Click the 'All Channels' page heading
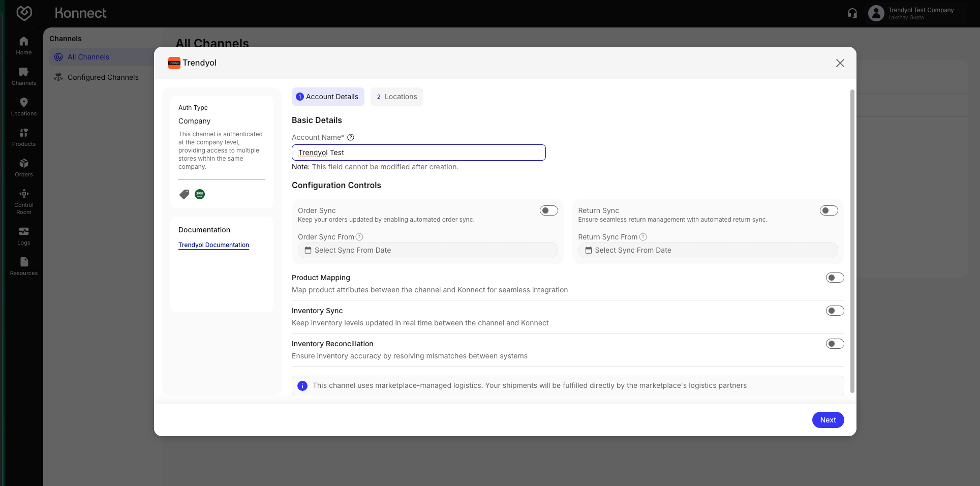The width and height of the screenshot is (980, 486). tap(212, 43)
